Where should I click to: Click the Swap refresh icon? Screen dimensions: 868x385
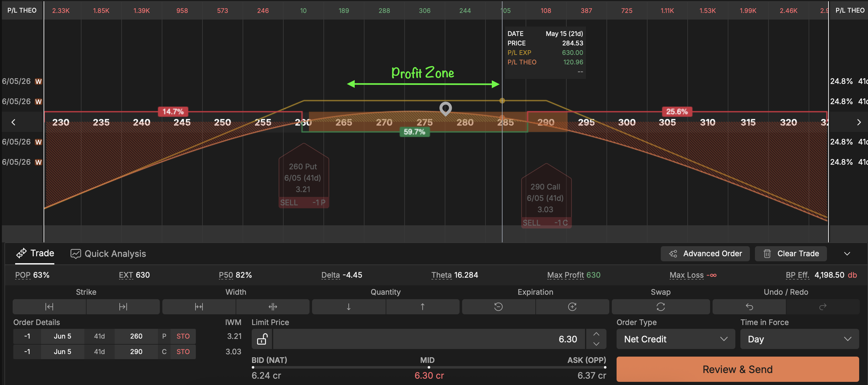660,307
